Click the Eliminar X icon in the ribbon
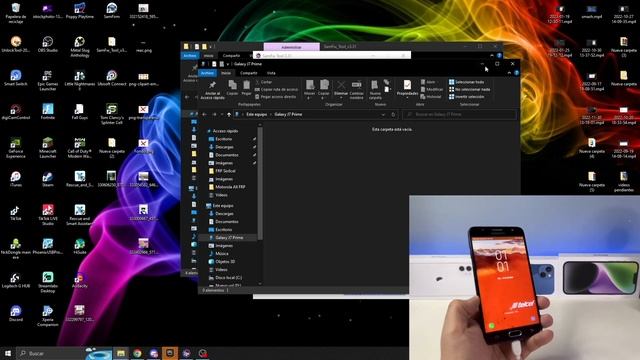Image resolution: width=640 pixels, height=360 pixels. click(x=341, y=87)
